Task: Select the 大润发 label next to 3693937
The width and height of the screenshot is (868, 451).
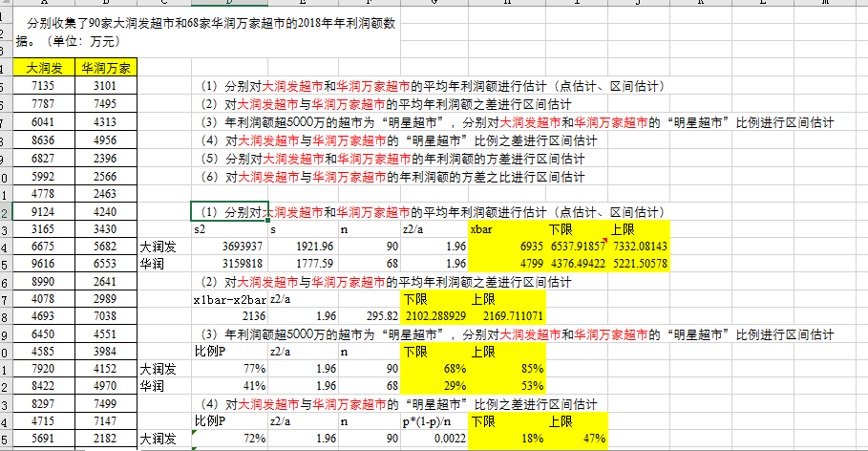Action: (164, 246)
